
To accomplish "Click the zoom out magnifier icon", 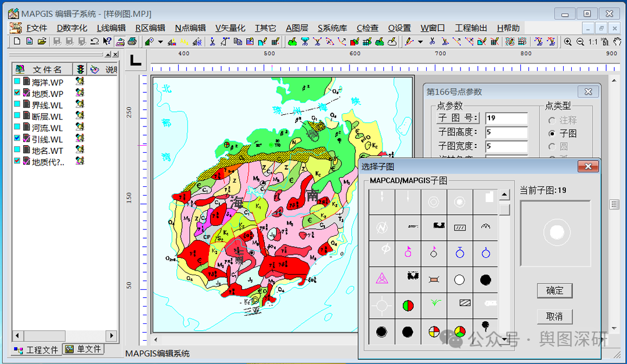I will pos(580,41).
